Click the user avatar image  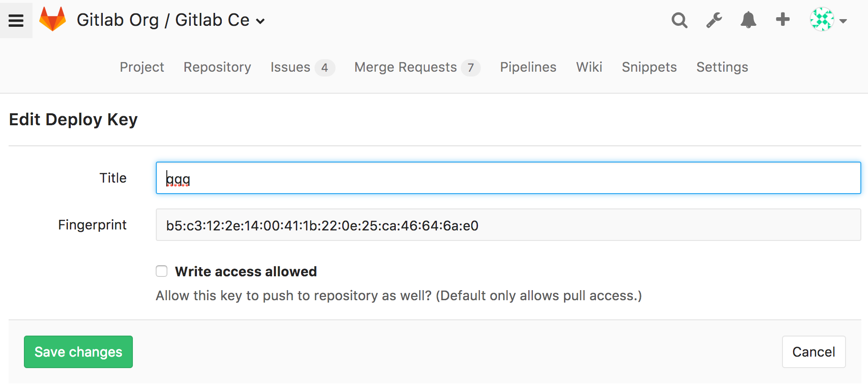(822, 20)
